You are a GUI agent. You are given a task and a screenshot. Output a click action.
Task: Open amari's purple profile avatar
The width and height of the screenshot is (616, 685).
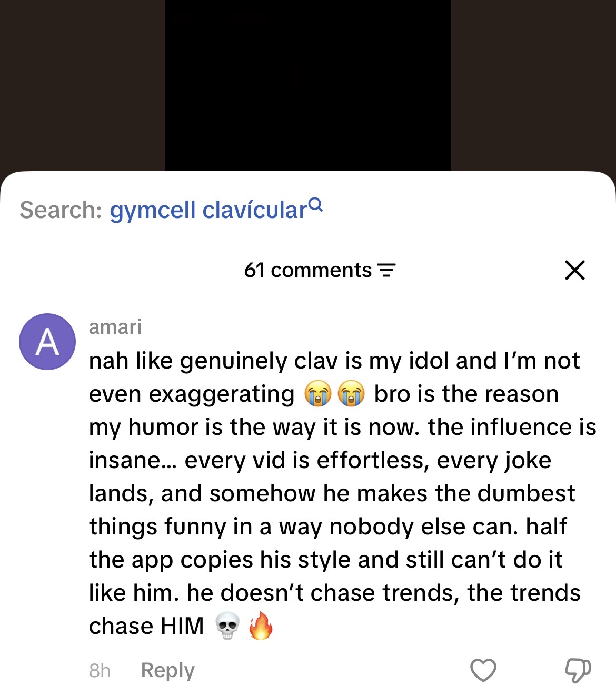point(47,342)
